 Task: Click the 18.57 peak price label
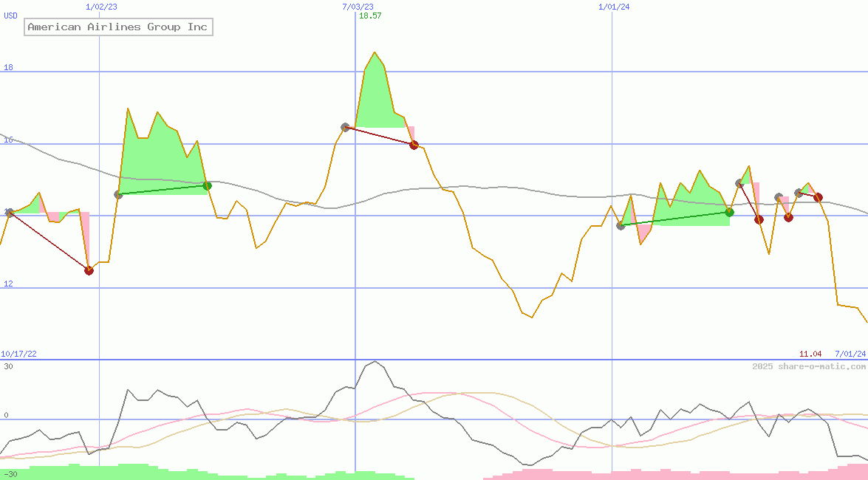coord(370,16)
